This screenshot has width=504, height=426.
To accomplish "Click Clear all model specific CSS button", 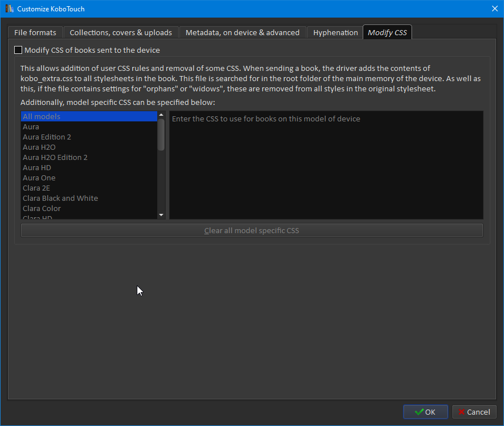I will coord(251,230).
